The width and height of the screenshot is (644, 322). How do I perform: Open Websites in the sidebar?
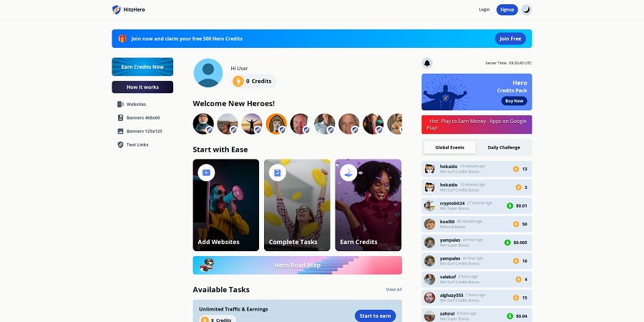click(135, 104)
